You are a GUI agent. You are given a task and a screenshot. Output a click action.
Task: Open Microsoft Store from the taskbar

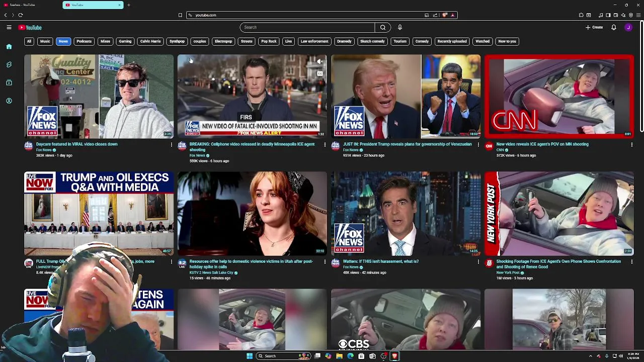(x=361, y=356)
